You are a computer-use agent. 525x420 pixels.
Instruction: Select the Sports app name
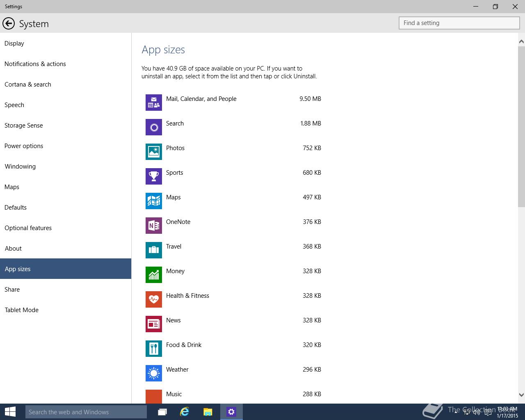(174, 173)
